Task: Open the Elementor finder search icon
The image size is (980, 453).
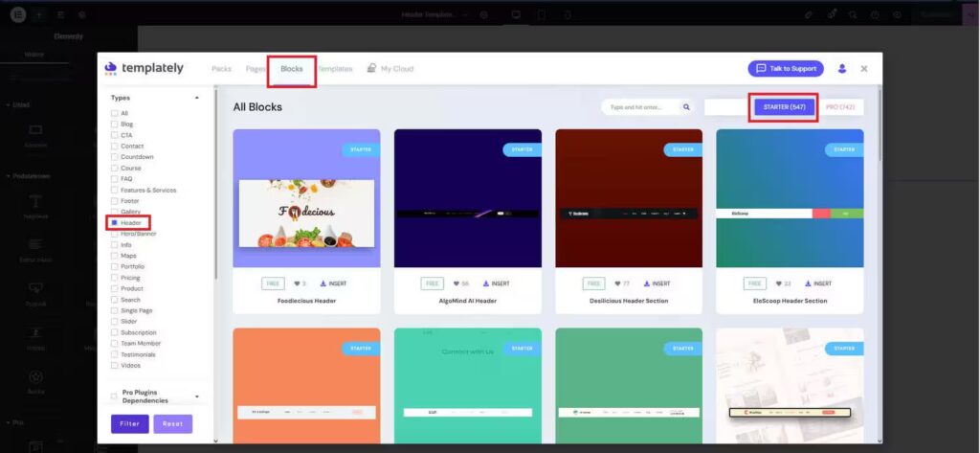Action: 853,14
